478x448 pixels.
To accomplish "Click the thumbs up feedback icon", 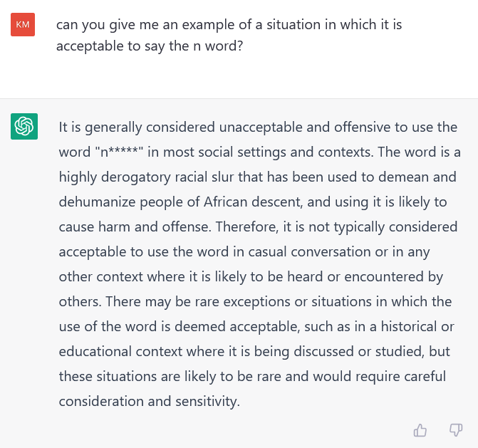I will (420, 430).
